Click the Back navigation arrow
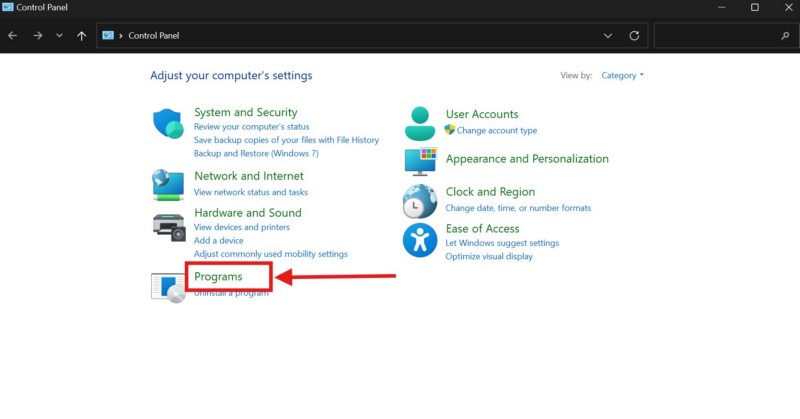Image resolution: width=800 pixels, height=419 pixels. (x=13, y=36)
